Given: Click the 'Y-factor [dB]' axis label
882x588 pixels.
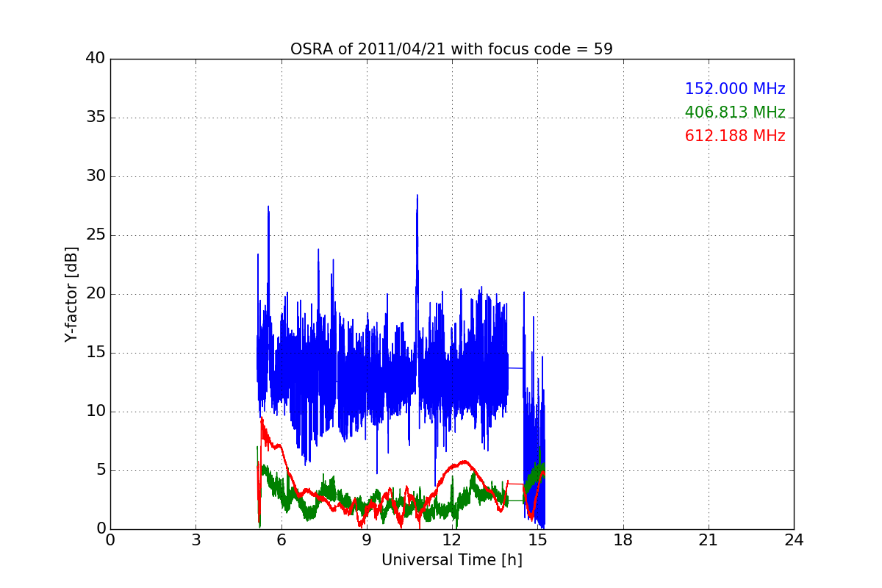Looking at the screenshot, I should coord(71,294).
